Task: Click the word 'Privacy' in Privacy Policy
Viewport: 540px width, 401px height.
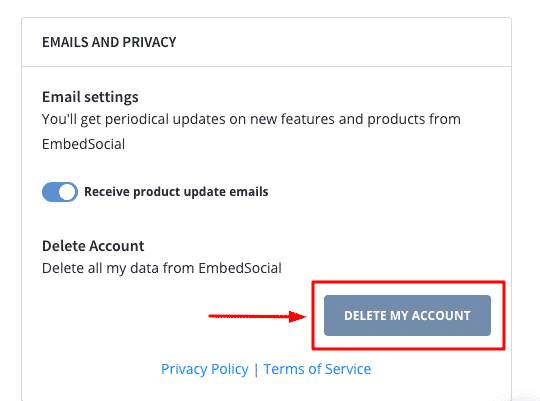Action: [184, 369]
